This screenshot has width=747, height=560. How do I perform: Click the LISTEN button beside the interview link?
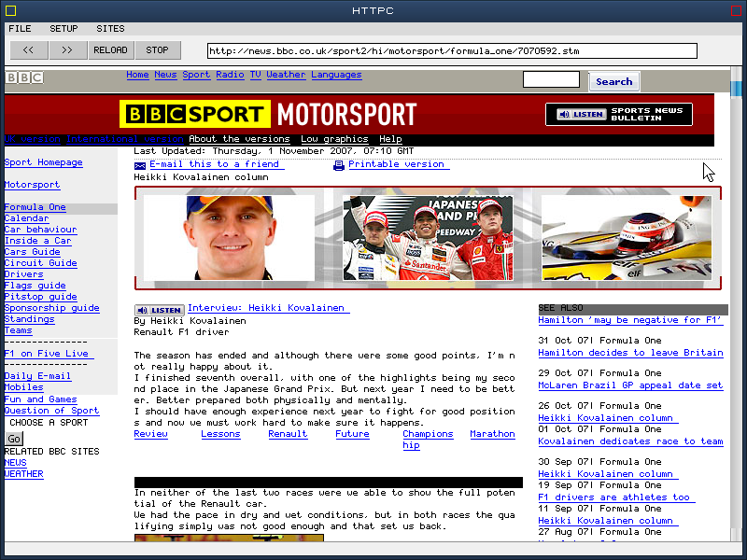(159, 310)
